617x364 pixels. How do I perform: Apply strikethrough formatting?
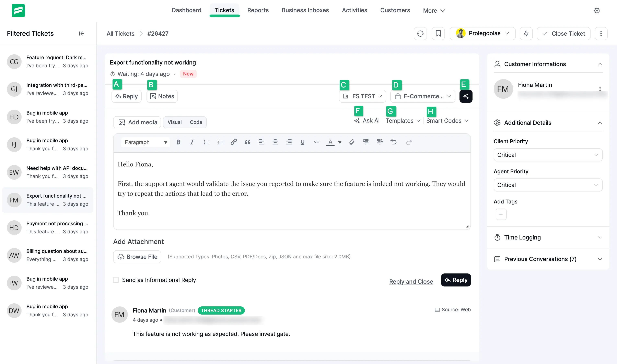click(316, 142)
